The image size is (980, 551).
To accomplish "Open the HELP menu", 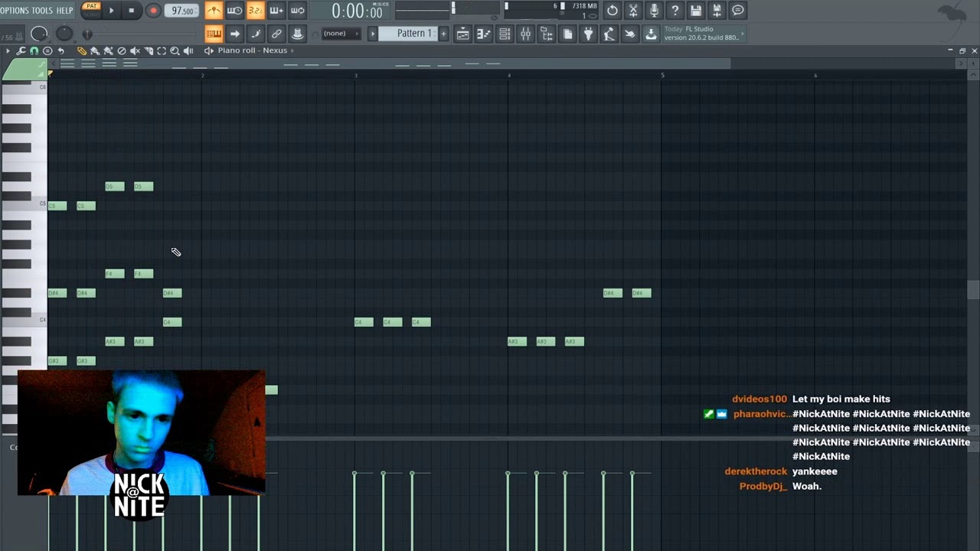I will (65, 11).
